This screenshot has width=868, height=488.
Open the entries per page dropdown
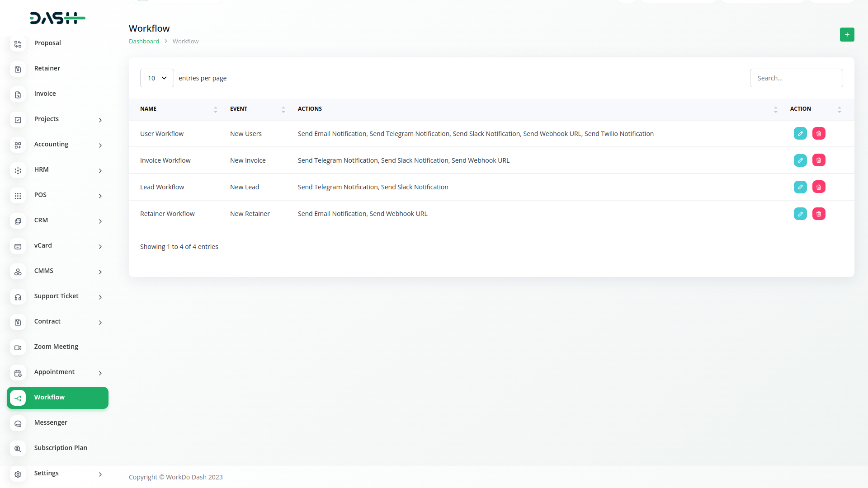(x=157, y=78)
